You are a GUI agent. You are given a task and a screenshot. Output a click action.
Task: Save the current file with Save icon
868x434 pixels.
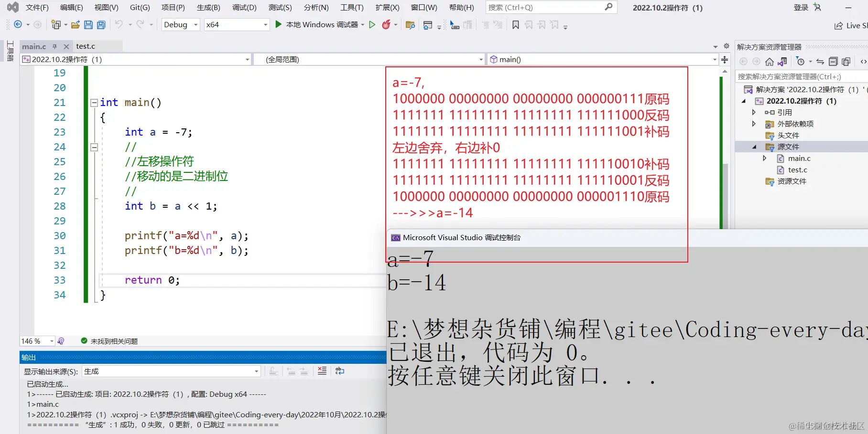click(88, 25)
